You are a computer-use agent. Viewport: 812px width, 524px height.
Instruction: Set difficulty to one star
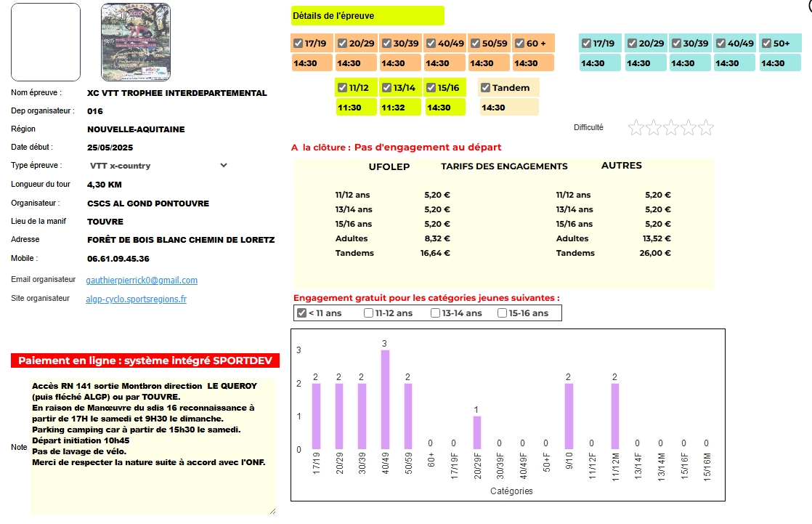point(636,129)
